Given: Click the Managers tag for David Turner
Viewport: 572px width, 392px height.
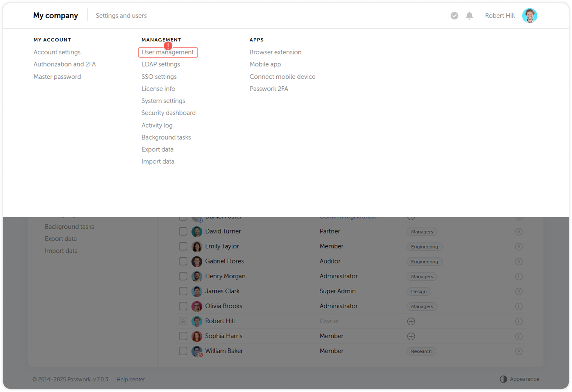Looking at the screenshot, I should click(x=422, y=232).
